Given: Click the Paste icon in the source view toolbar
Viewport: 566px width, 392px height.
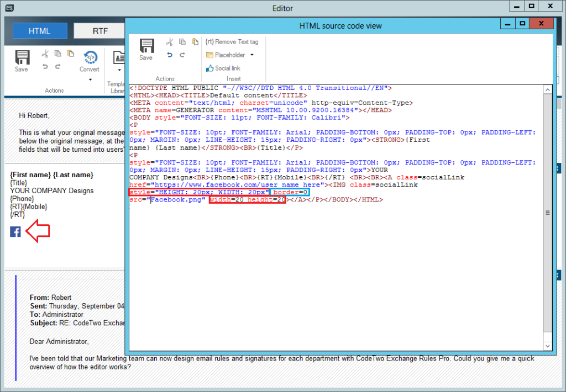Looking at the screenshot, I should (x=195, y=41).
